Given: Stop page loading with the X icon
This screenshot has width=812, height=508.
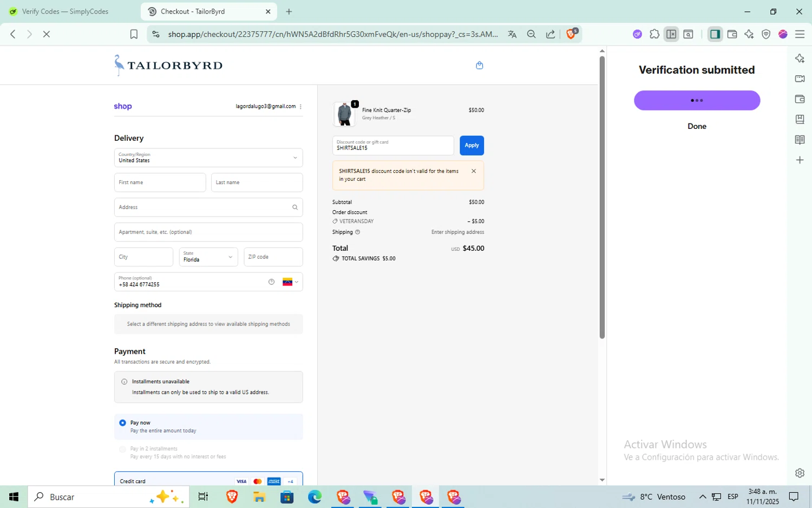Looking at the screenshot, I should click(47, 34).
